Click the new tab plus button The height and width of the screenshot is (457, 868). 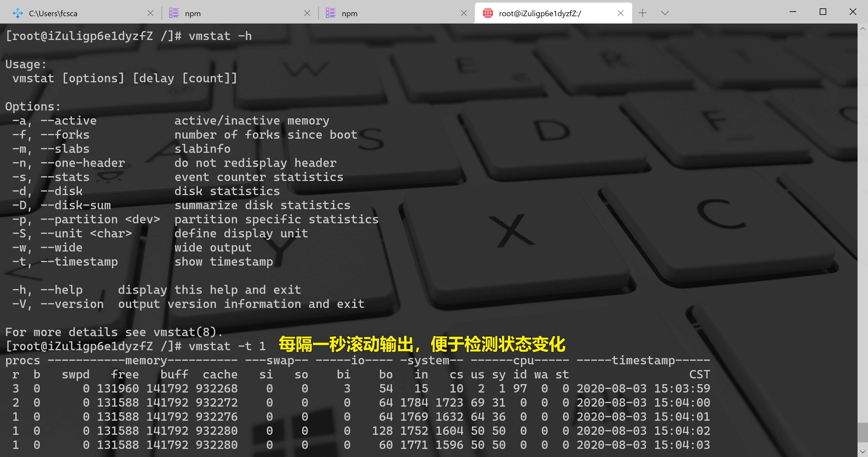[x=642, y=13]
